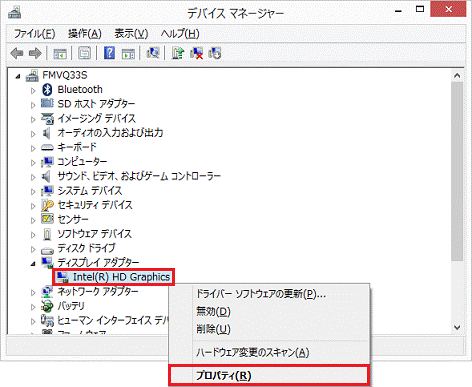Screen dimensions: 472x387
Task: Expand the サウンド、ビデオ、およびゲーム コントローラー category
Action: tap(33, 177)
